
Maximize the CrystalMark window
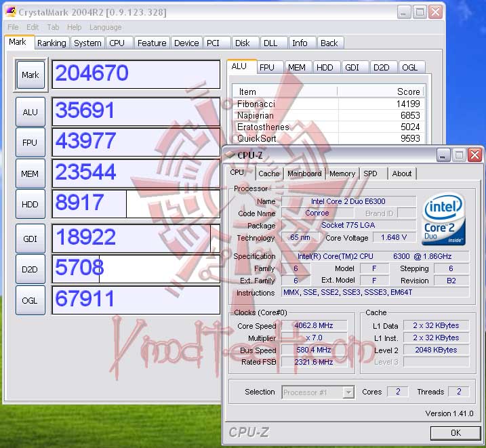tap(420, 12)
